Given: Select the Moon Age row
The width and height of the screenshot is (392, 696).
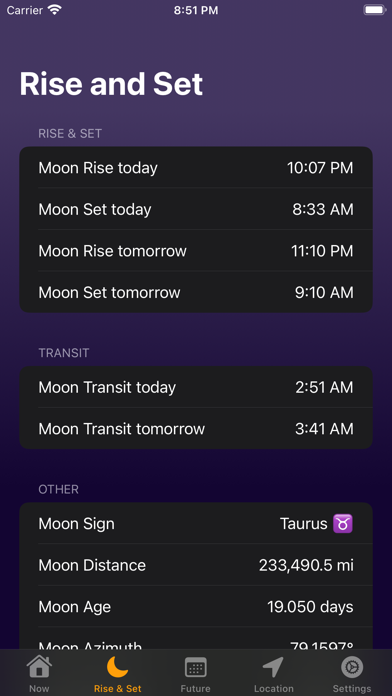Looking at the screenshot, I should (x=196, y=606).
